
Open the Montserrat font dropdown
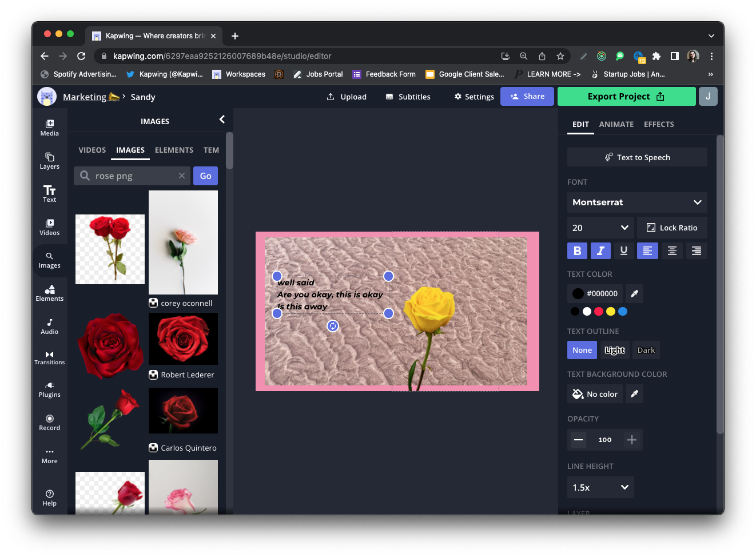pyautogui.click(x=637, y=202)
